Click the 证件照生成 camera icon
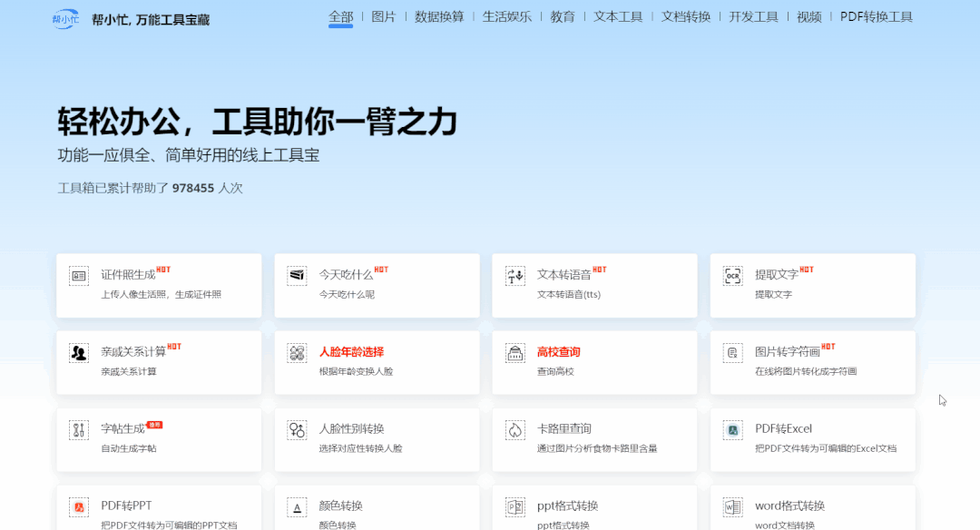Viewport: 980px width, 530px height. click(x=78, y=275)
